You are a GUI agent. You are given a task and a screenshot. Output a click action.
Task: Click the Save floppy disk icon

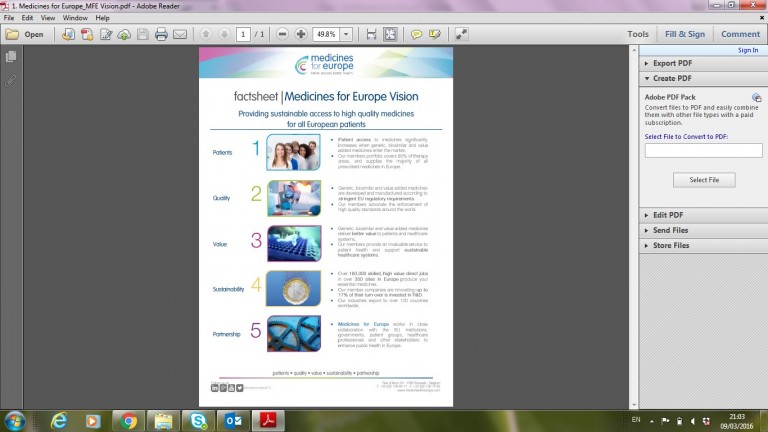(x=143, y=34)
